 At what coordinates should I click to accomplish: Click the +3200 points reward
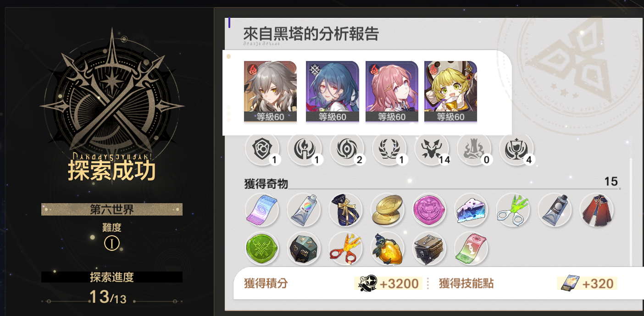388,283
